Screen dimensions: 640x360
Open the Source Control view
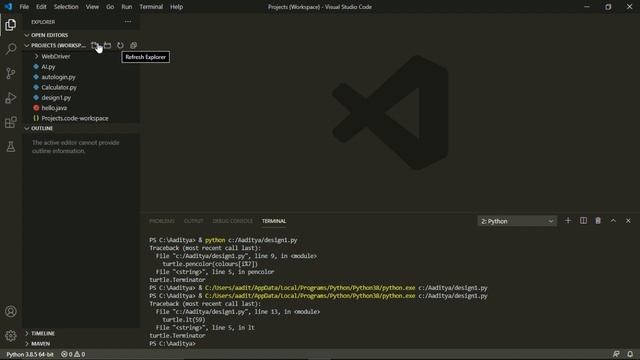(11, 73)
